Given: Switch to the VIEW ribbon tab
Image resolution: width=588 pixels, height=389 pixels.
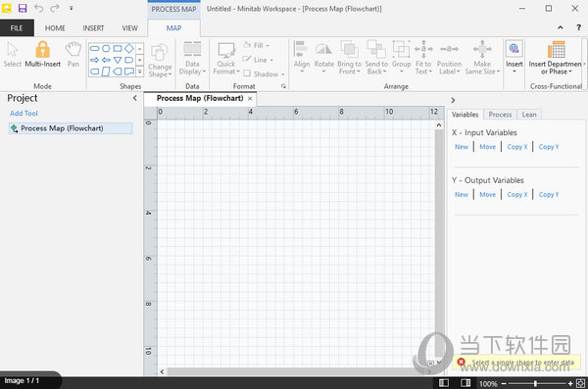Looking at the screenshot, I should (x=129, y=28).
